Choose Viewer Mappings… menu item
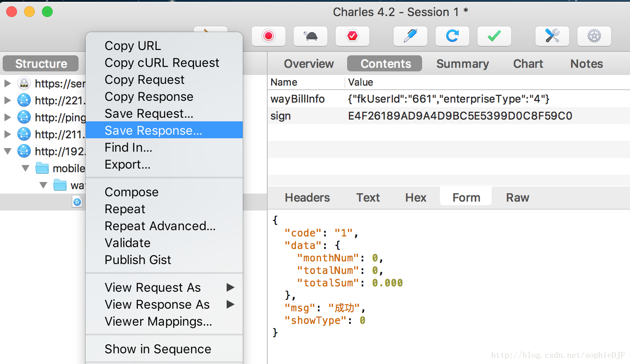The width and height of the screenshot is (630, 364). [x=164, y=322]
